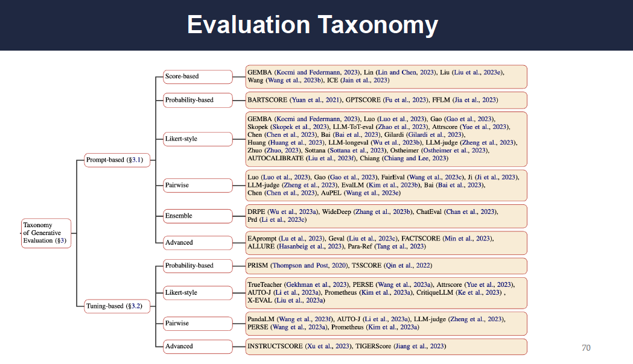Image resolution: width=633 pixels, height=364 pixels.
Task: Click the Score-based category box
Action: [197, 77]
